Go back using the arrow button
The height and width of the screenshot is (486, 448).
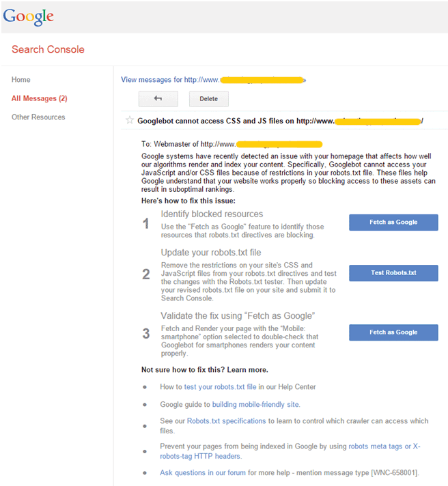click(158, 99)
